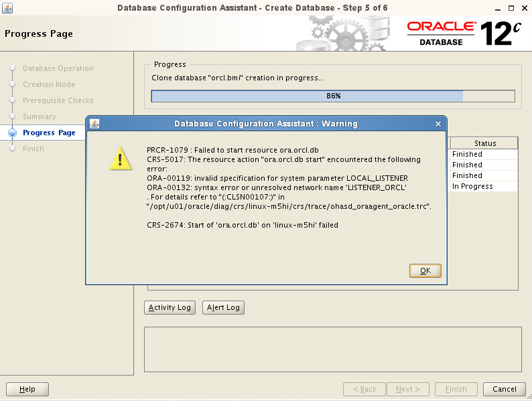The height and width of the screenshot is (401, 532).
Task: Select the In Progress status row
Action: 483,186
